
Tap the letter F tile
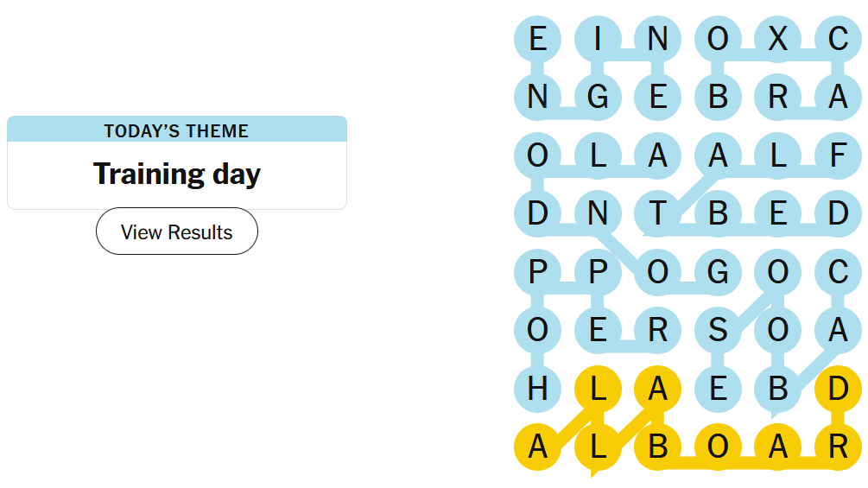(838, 155)
